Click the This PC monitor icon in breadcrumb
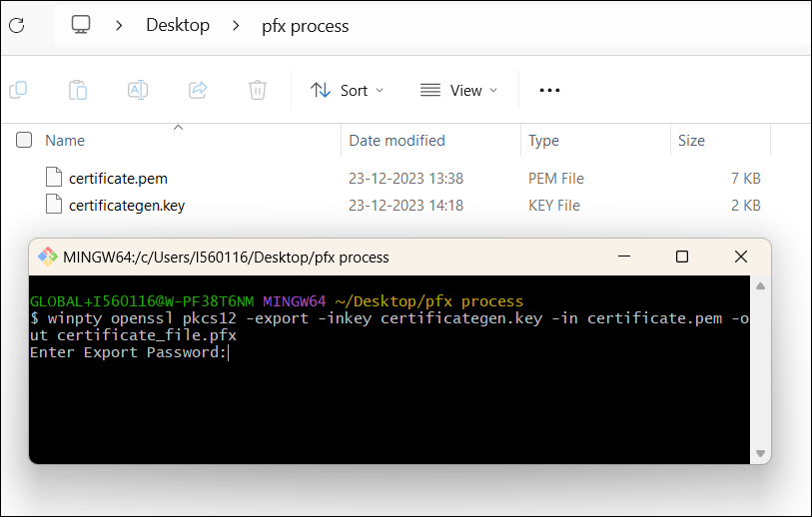The image size is (812, 517). (x=81, y=25)
